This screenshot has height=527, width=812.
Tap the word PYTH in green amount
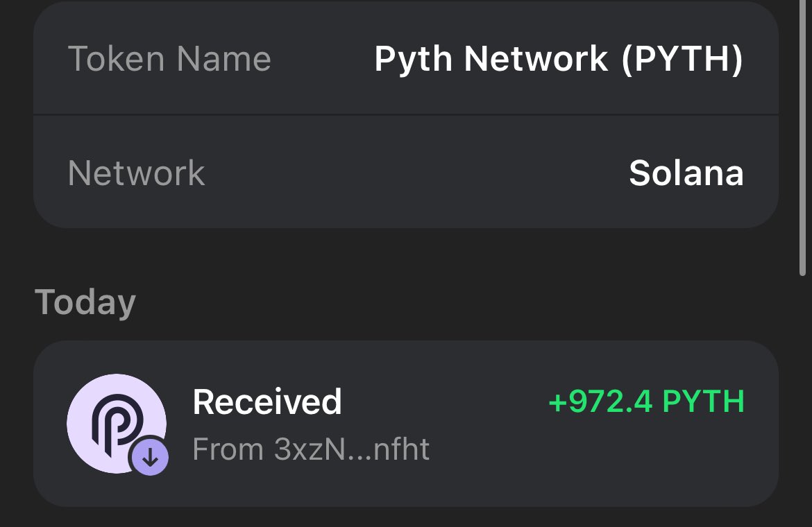pyautogui.click(x=703, y=402)
